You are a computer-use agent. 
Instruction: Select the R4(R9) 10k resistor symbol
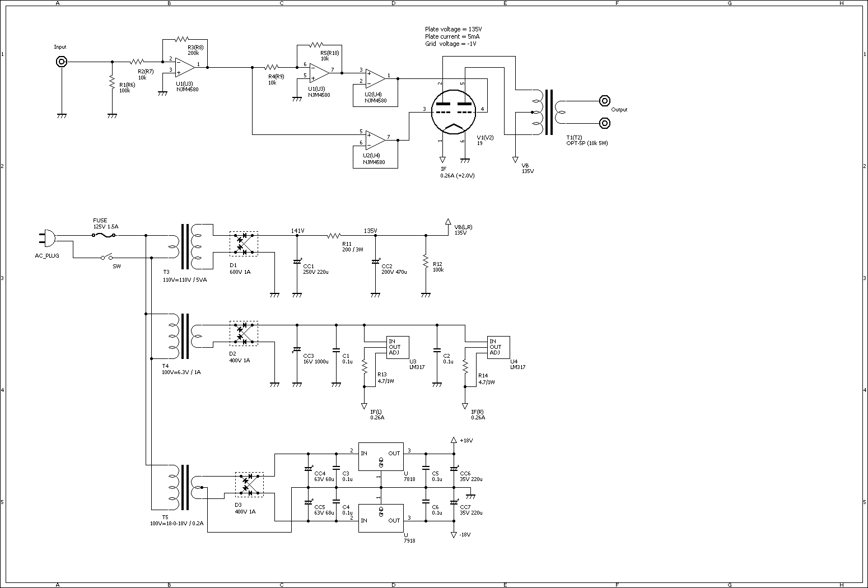(x=272, y=67)
